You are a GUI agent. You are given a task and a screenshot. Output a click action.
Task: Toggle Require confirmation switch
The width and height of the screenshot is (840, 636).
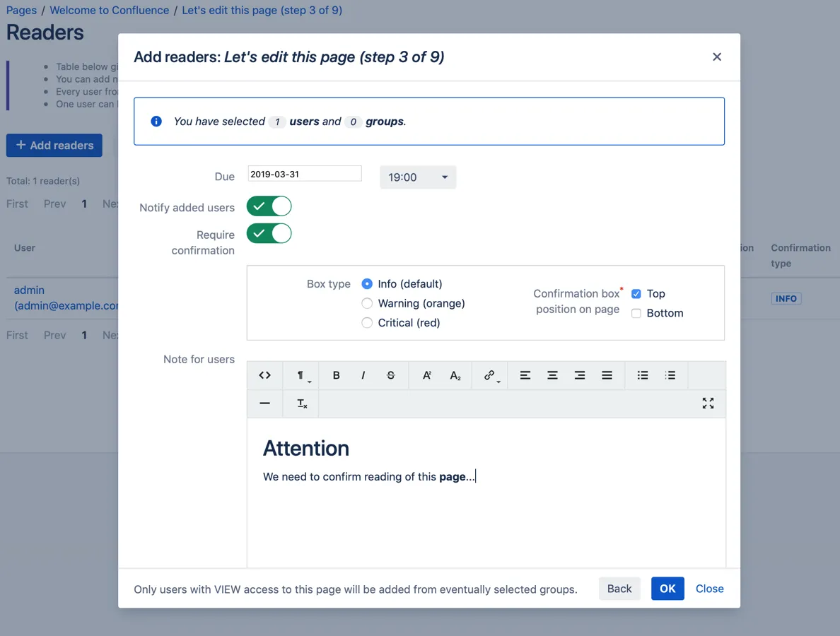coord(269,233)
